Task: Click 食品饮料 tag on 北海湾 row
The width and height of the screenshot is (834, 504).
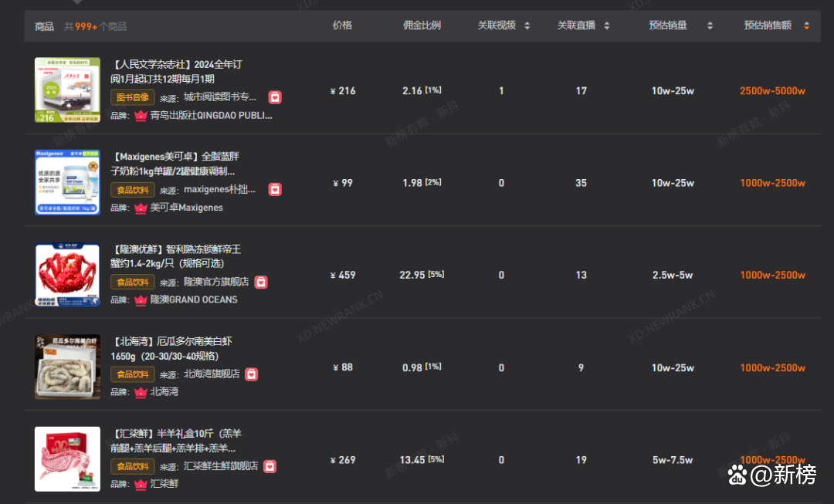Action: [133, 374]
